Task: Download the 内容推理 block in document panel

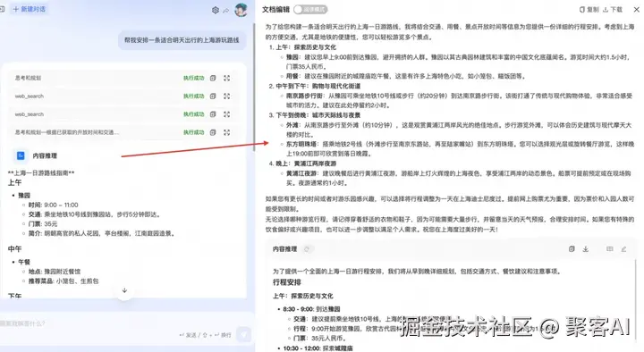Action: click(x=586, y=249)
